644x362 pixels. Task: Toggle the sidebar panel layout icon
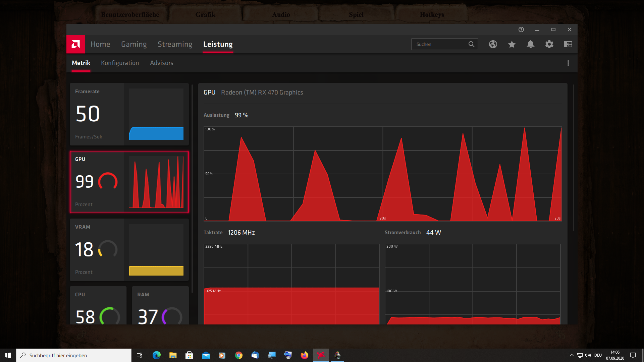(x=568, y=44)
